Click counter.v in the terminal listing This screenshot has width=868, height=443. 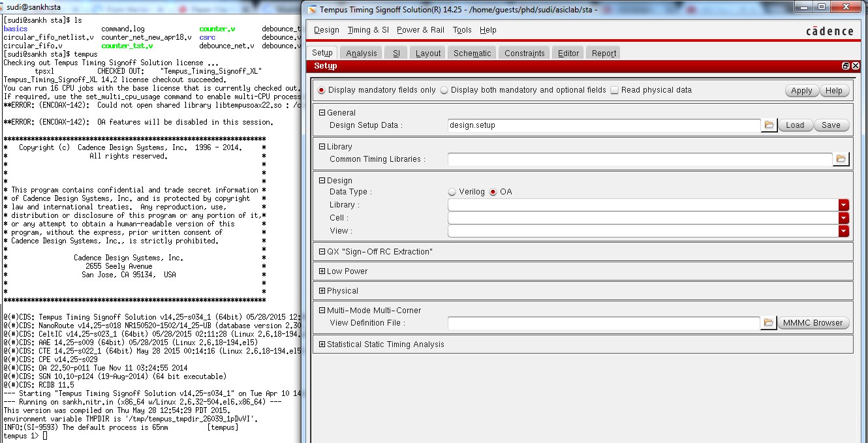pyautogui.click(x=217, y=29)
